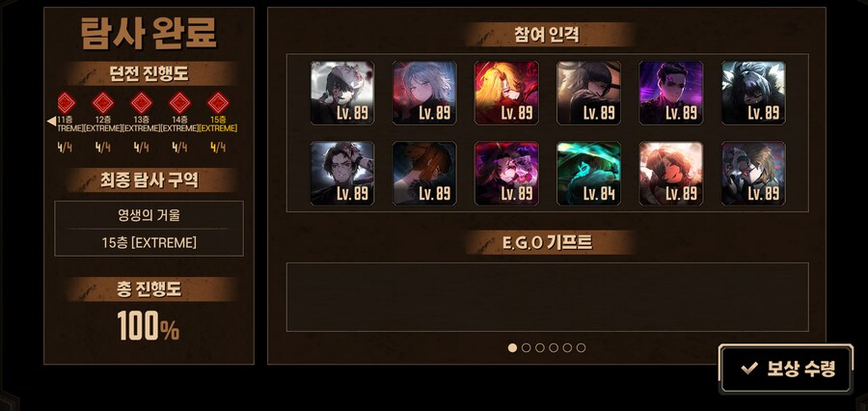Select the highlighted 15층 floor marker icon
Image resolution: width=868 pixels, height=411 pixels.
click(218, 103)
